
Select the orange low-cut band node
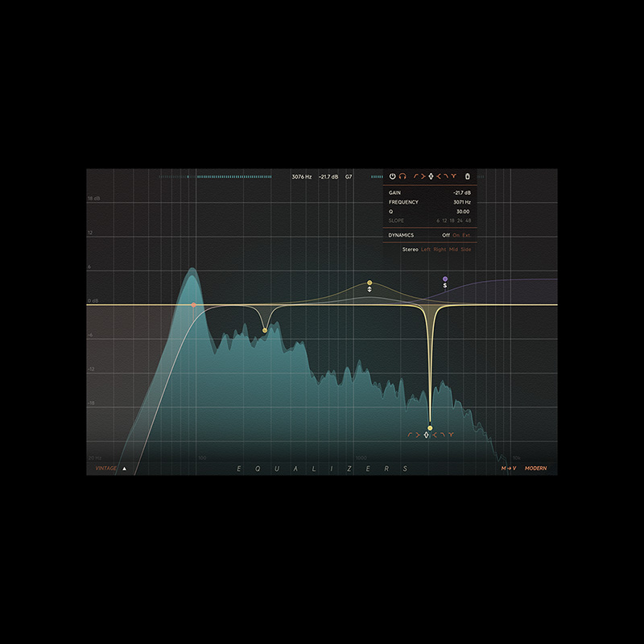point(194,305)
